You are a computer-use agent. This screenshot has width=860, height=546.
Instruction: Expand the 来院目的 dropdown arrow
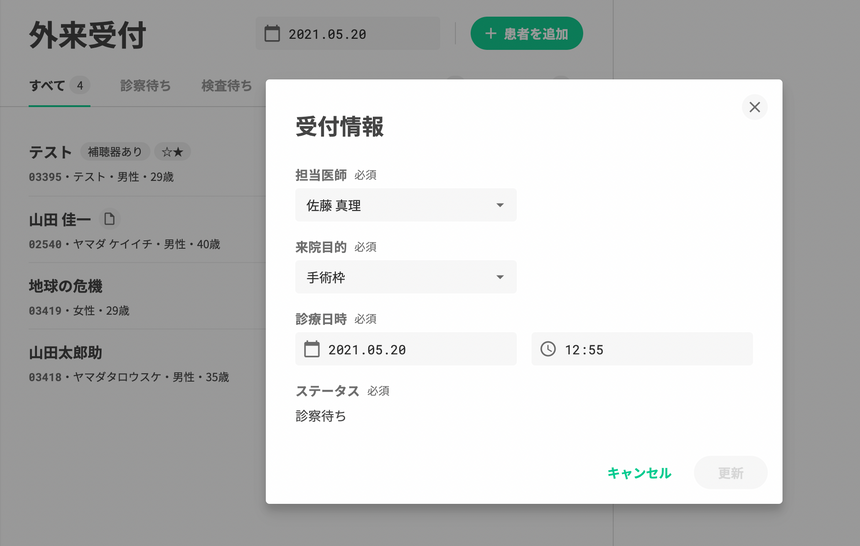point(500,277)
